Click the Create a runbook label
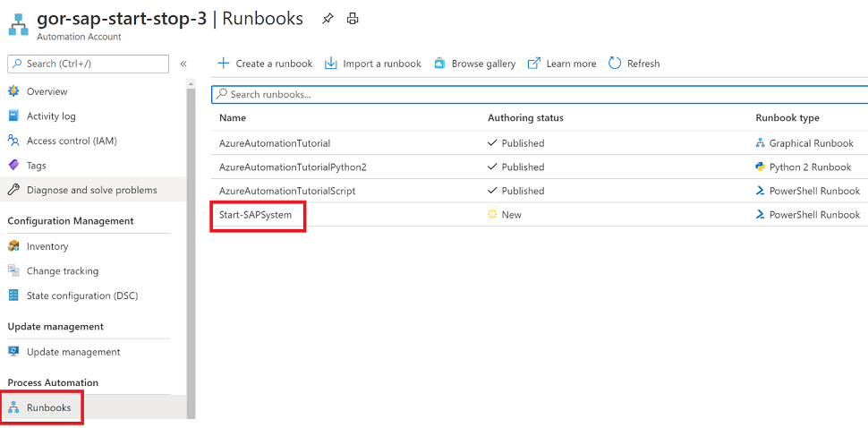868x428 pixels. pos(274,64)
